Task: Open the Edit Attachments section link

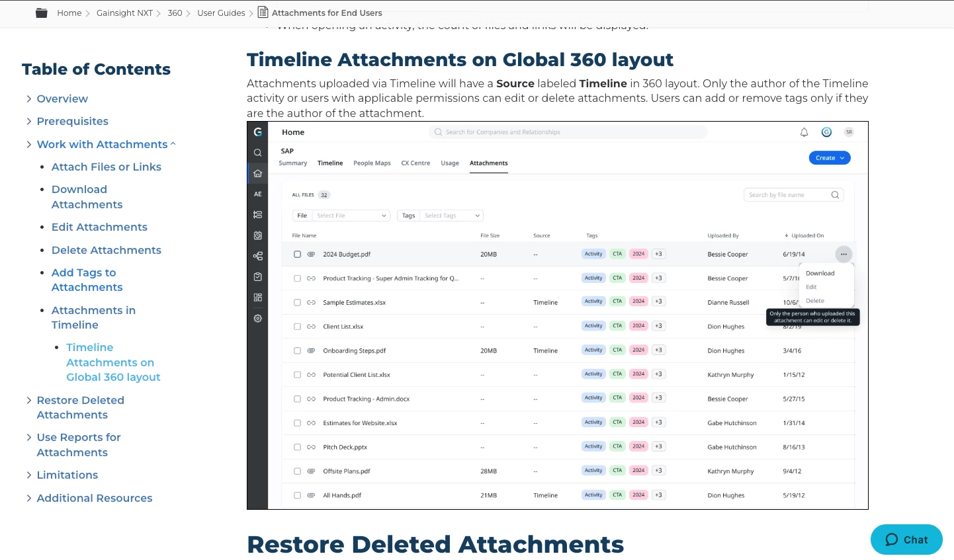Action: 99,227
